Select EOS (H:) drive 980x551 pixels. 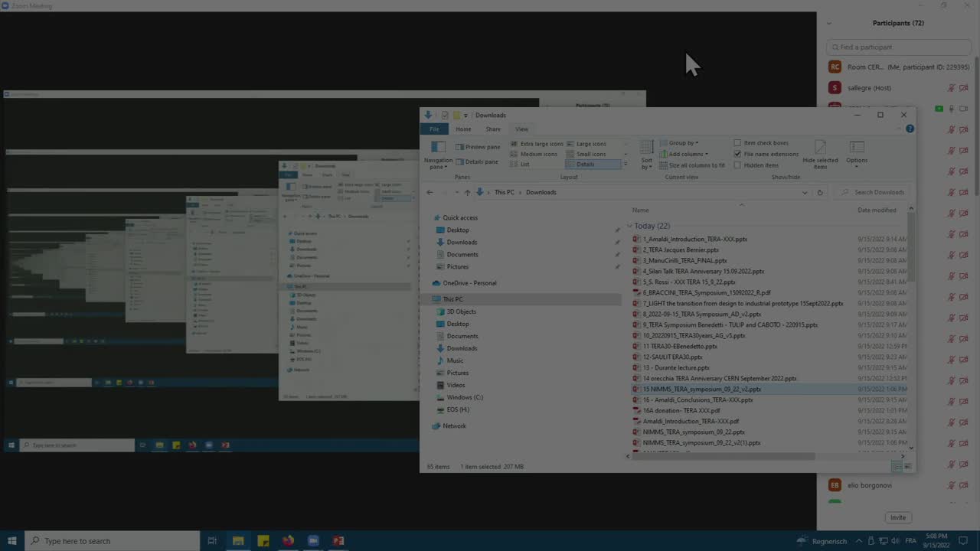tap(458, 409)
